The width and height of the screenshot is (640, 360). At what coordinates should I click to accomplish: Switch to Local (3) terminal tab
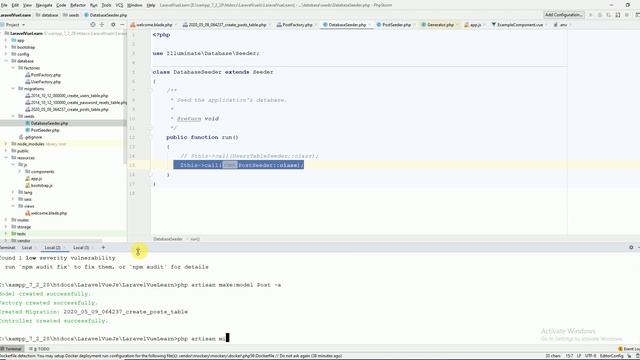tap(81, 248)
